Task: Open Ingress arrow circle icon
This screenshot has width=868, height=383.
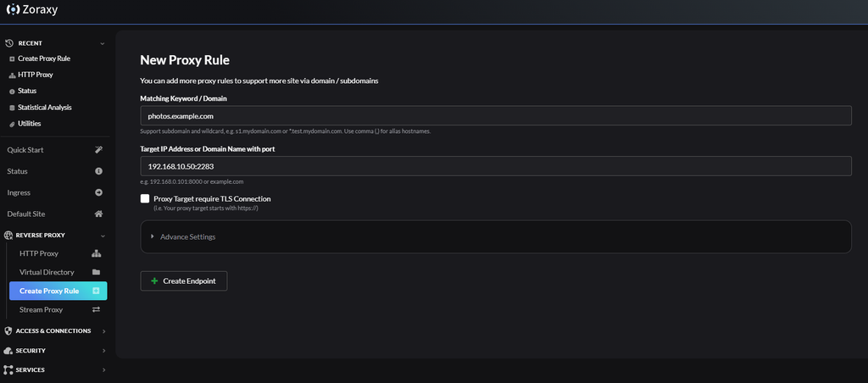Action: point(98,192)
